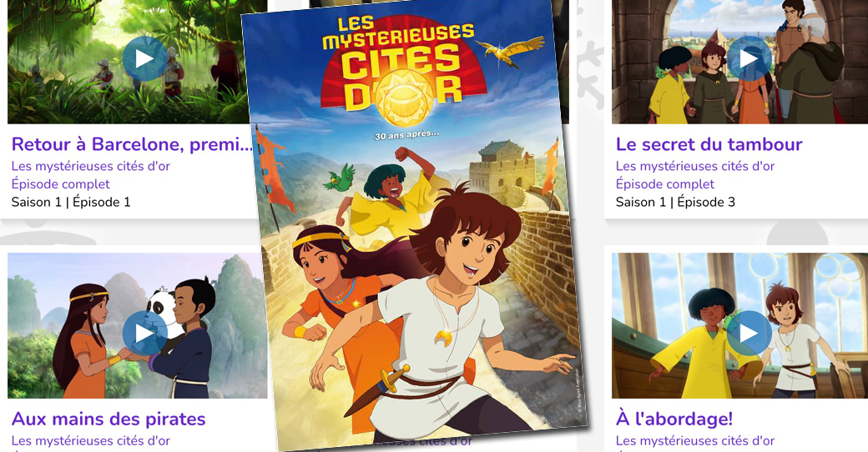868x452 pixels.
Task: Open series link under Retour à Barcelone
Action: [x=91, y=166]
